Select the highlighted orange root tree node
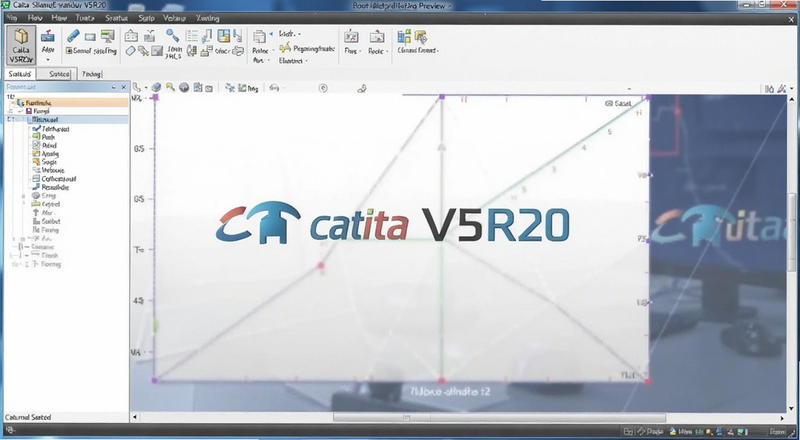 coord(72,103)
